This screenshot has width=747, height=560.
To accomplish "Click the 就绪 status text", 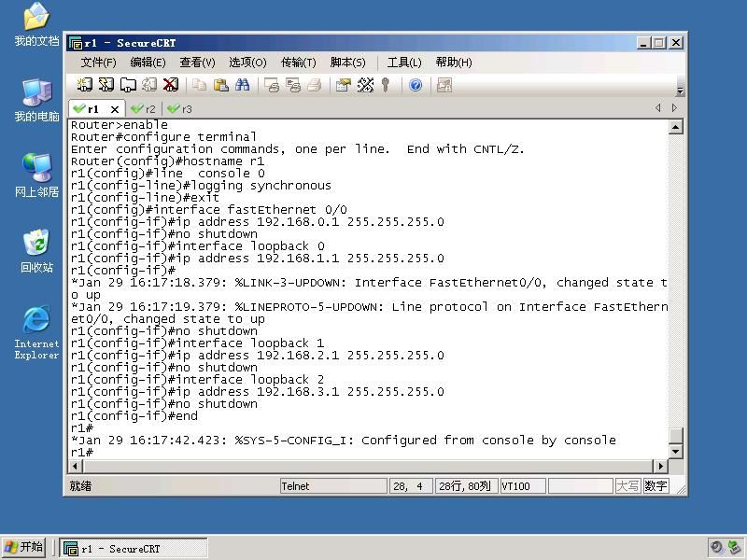I will pos(80,486).
